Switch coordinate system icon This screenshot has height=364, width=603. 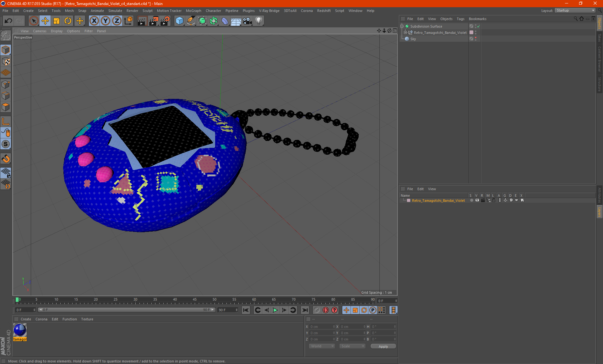coord(128,21)
